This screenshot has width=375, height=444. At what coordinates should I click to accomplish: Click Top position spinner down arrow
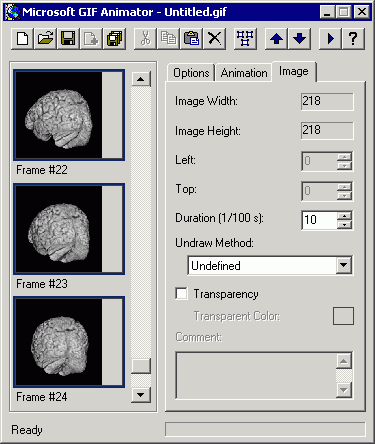344,195
